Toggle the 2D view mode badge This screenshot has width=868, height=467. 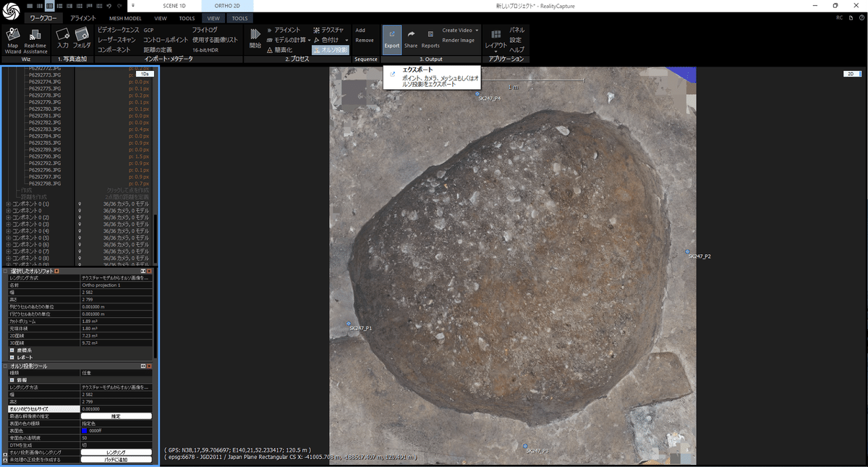tap(851, 74)
